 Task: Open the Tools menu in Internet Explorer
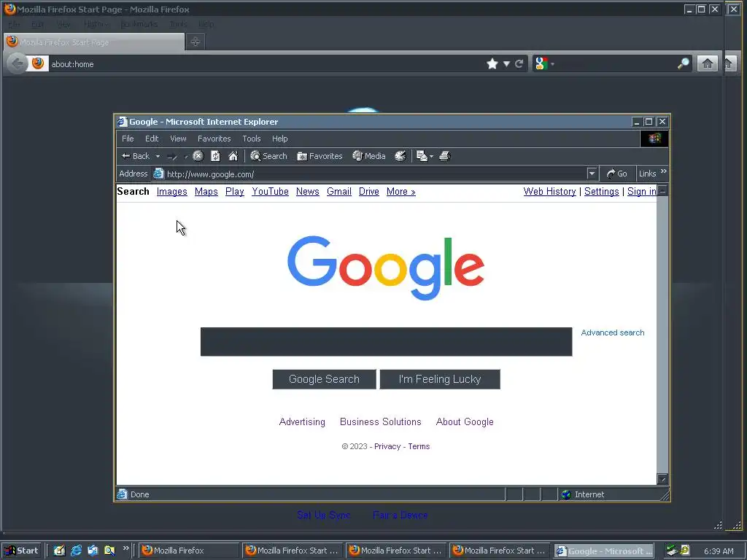252,139
